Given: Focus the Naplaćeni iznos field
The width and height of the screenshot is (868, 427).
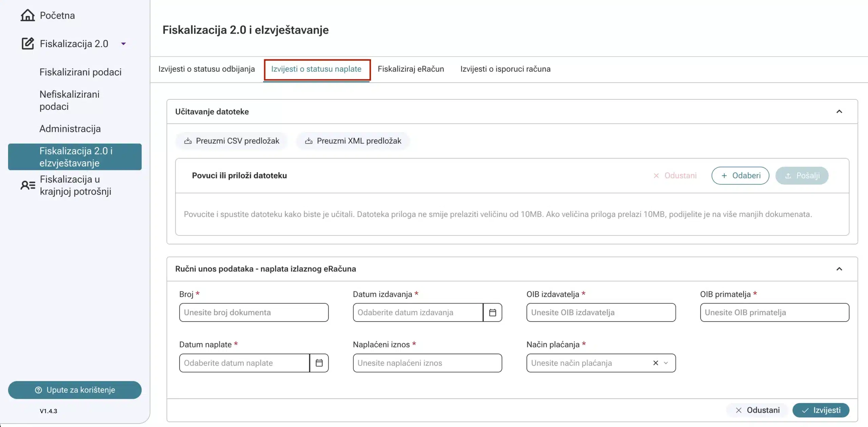Looking at the screenshot, I should (x=428, y=363).
